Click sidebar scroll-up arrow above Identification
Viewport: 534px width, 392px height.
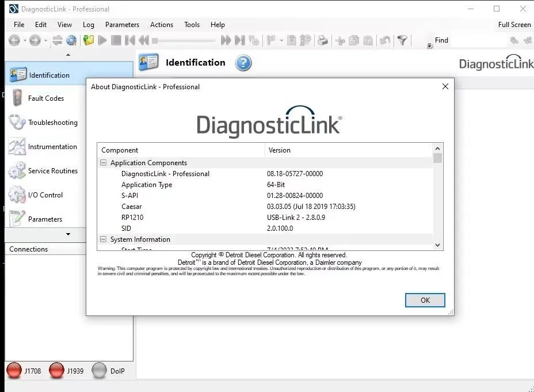68,55
